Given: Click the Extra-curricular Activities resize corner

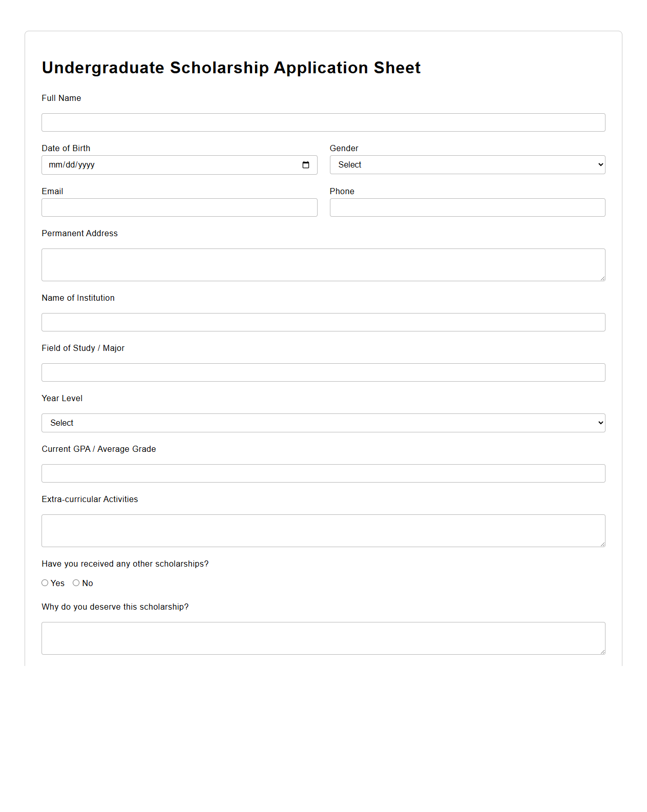Looking at the screenshot, I should pos(603,545).
